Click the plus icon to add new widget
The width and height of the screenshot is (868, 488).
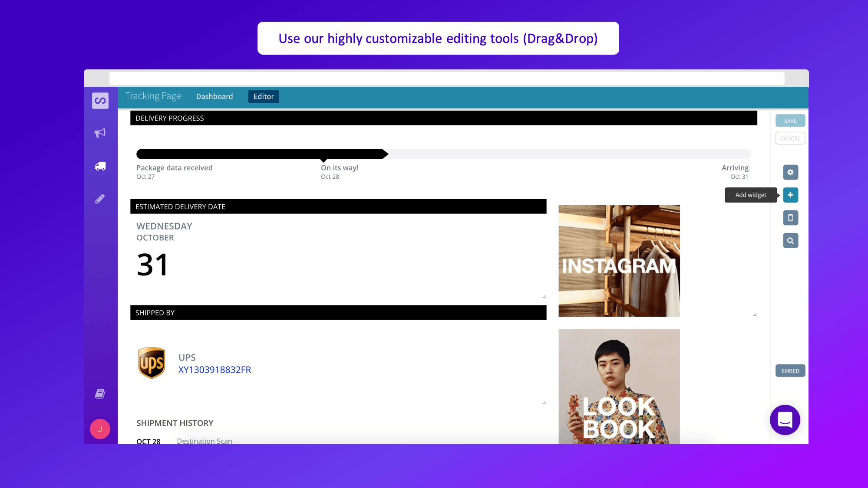(x=791, y=195)
